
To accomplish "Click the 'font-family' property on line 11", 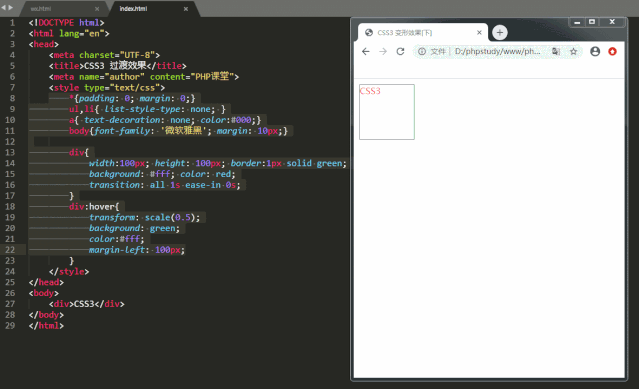I will point(122,131).
